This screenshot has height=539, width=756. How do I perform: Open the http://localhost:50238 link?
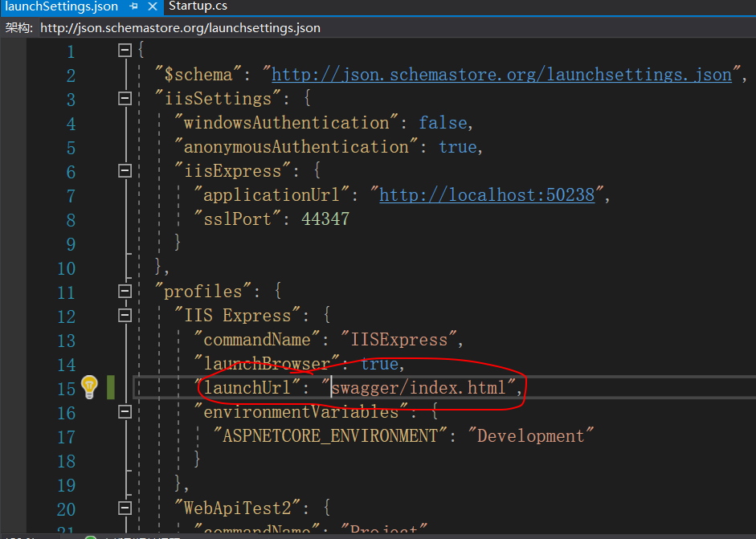click(487, 195)
